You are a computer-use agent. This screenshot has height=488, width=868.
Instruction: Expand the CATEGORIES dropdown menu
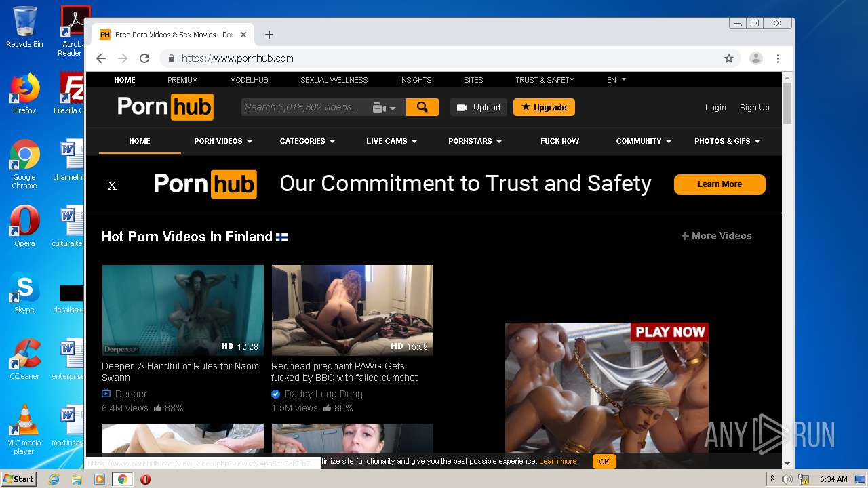[307, 141]
